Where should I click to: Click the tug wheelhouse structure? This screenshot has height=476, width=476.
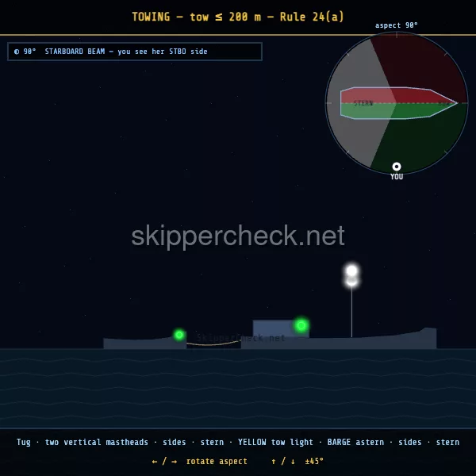tap(281, 328)
